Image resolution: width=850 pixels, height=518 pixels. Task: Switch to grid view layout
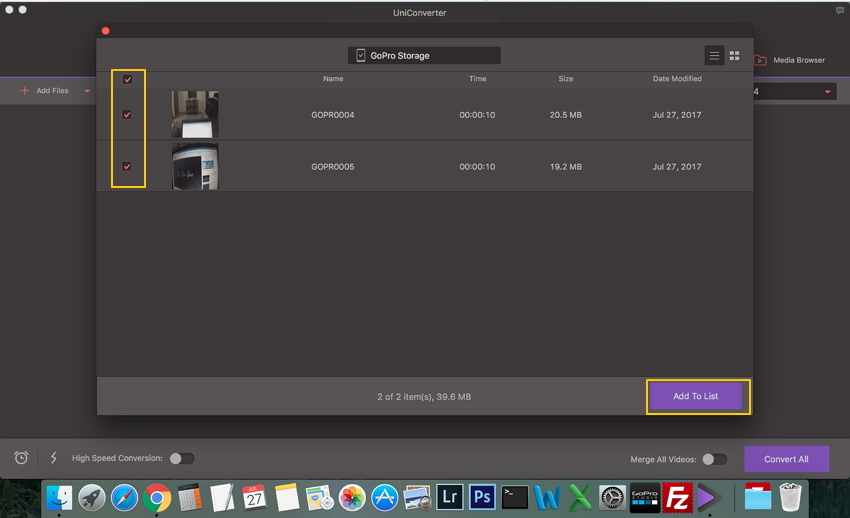pyautogui.click(x=735, y=56)
